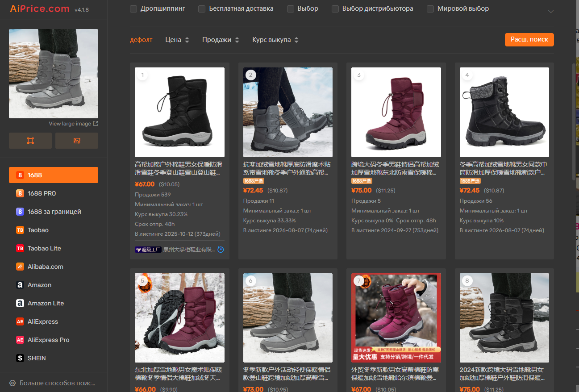Select the дефолт sorting tab

141,40
